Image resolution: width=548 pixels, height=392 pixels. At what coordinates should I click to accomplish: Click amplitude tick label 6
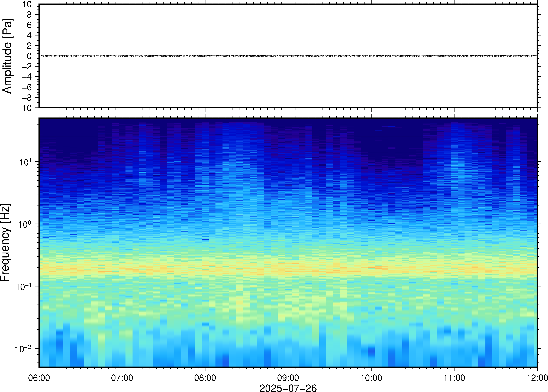tap(30, 25)
